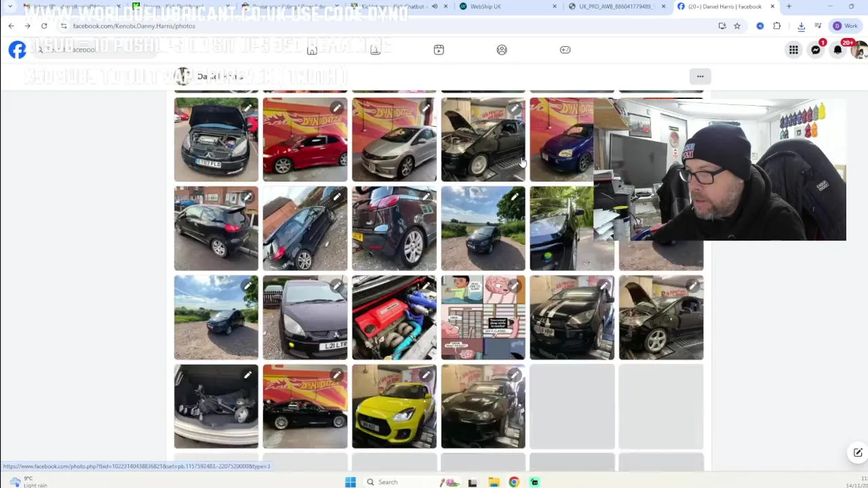Edit the open-bonnet Mitsubishi photo via pencil icon

[248, 108]
